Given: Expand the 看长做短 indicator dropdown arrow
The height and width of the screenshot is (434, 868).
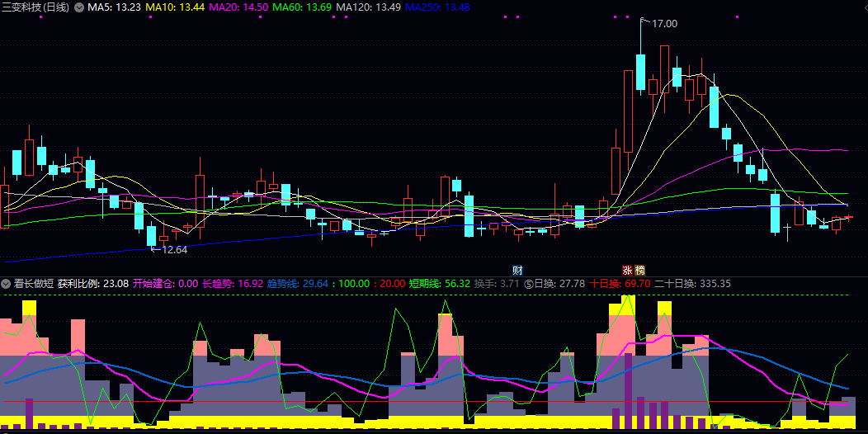Looking at the screenshot, I should tap(6, 284).
